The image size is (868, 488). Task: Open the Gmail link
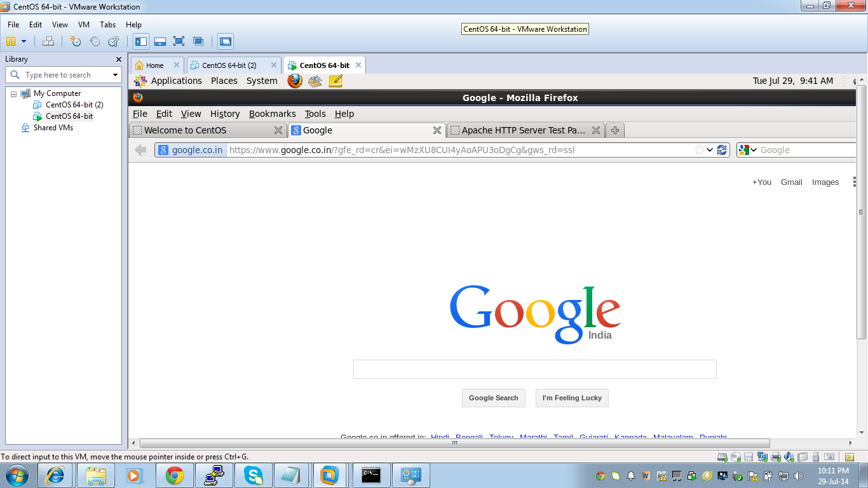point(792,182)
